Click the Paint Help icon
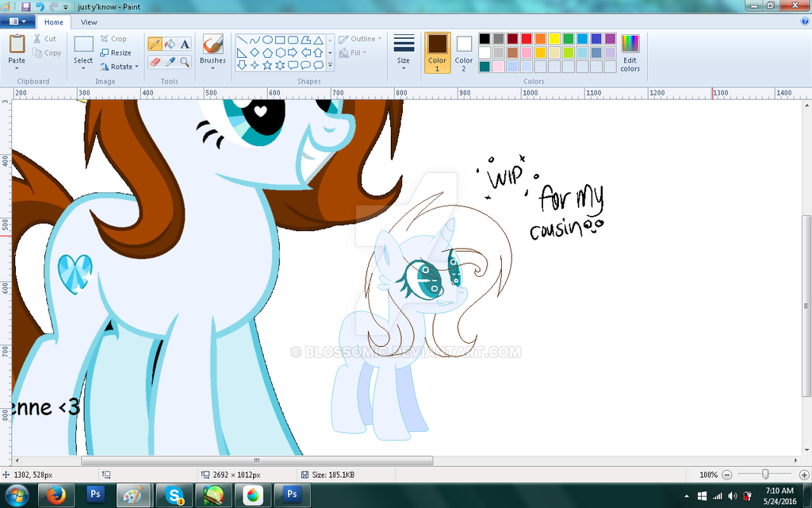This screenshot has width=812, height=508. click(x=806, y=21)
